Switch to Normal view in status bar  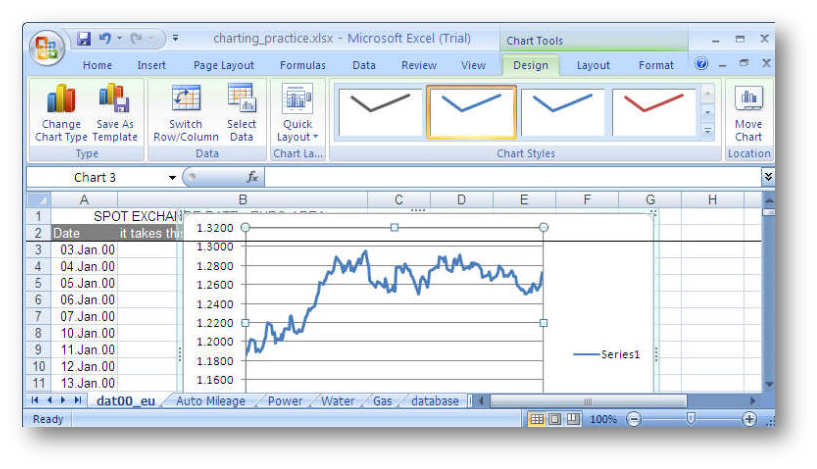(x=537, y=419)
